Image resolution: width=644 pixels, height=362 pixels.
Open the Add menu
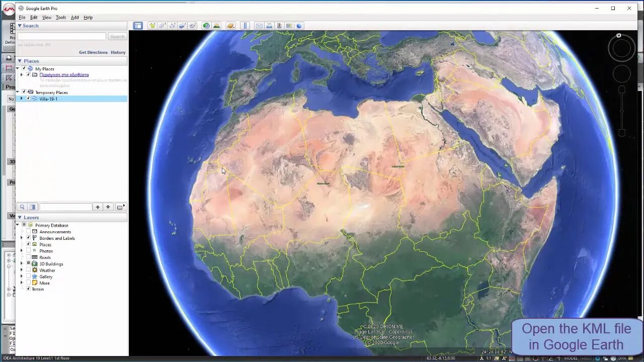(74, 18)
